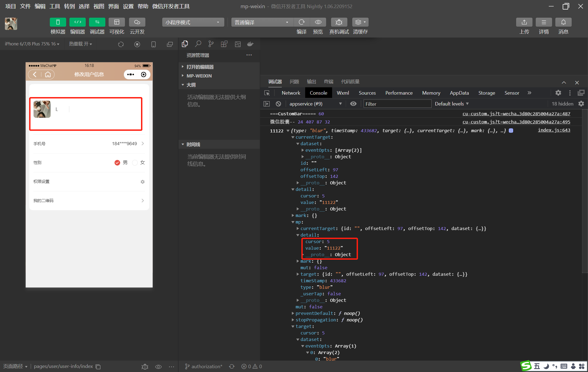Click the real-device debug (真机调试) icon
The height and width of the screenshot is (372, 588).
[x=339, y=22]
